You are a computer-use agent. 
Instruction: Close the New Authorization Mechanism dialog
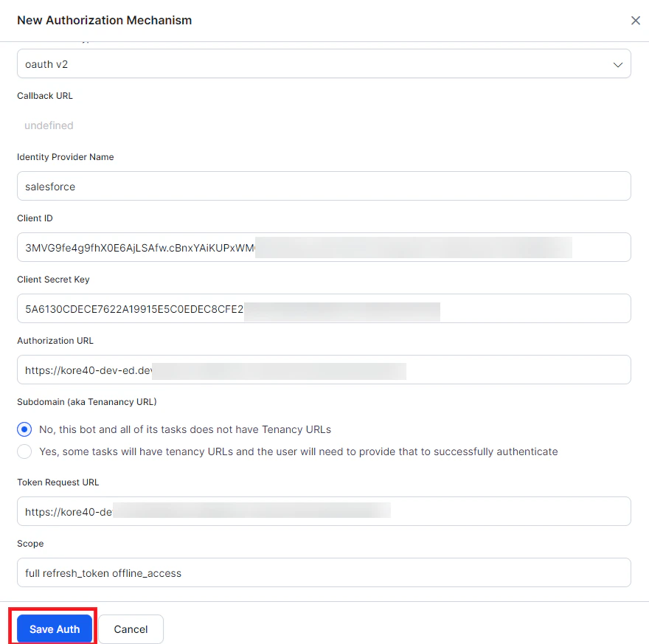tap(635, 20)
